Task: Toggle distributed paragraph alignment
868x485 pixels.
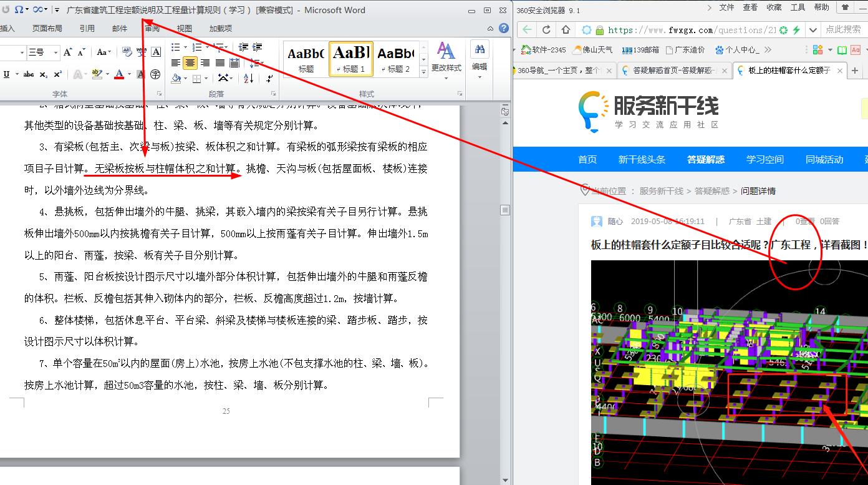Action: coord(234,62)
